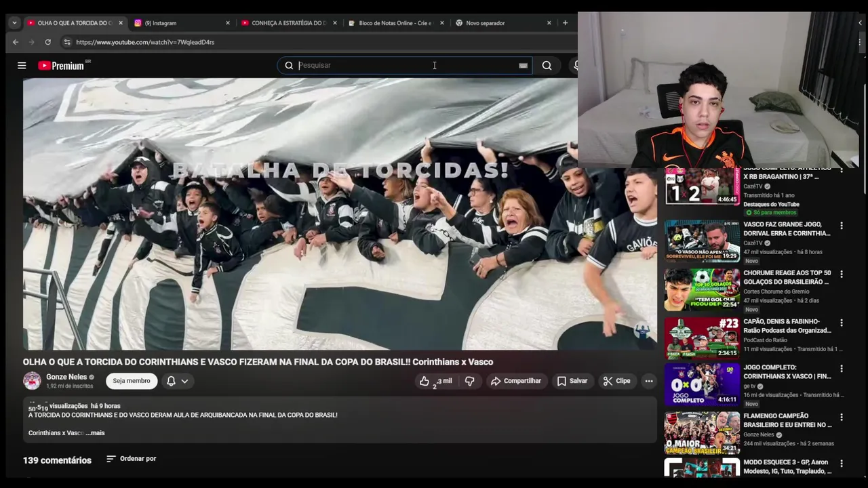The image size is (868, 488).
Task: Open title FLAMENGO CAMPEÃO BRASILEIRO E EU ENTREI
Action: [x=787, y=420]
